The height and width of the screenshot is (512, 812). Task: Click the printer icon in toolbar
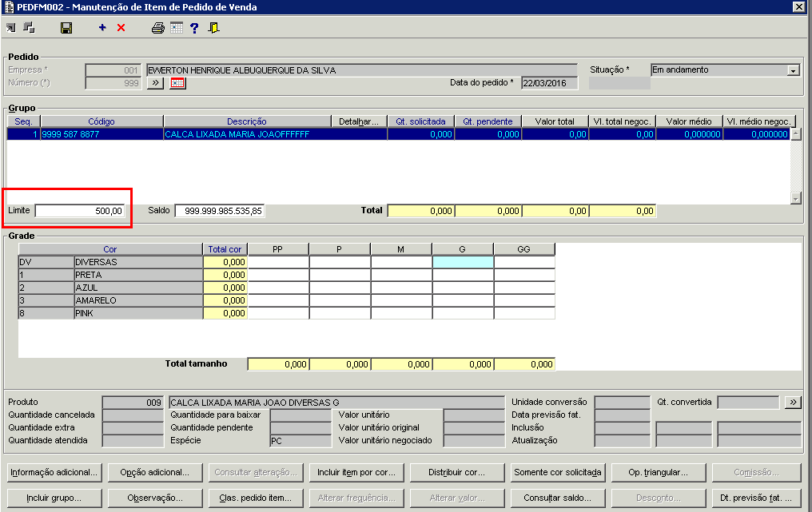click(158, 28)
